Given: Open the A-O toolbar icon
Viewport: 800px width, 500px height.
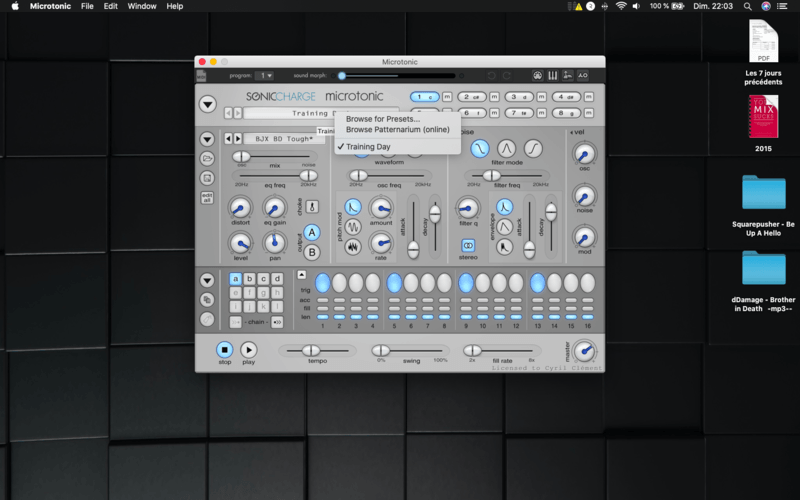Looking at the screenshot, I should click(x=583, y=76).
